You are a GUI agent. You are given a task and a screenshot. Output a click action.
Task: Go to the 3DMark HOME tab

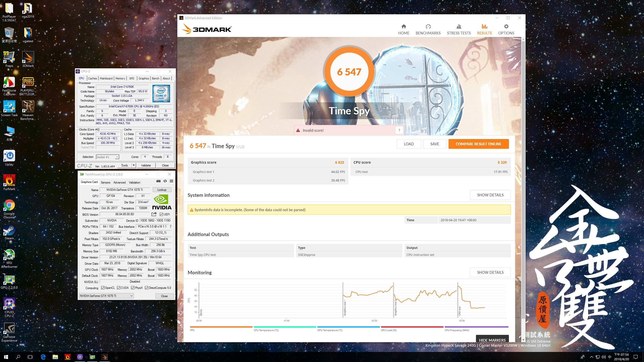(x=404, y=29)
